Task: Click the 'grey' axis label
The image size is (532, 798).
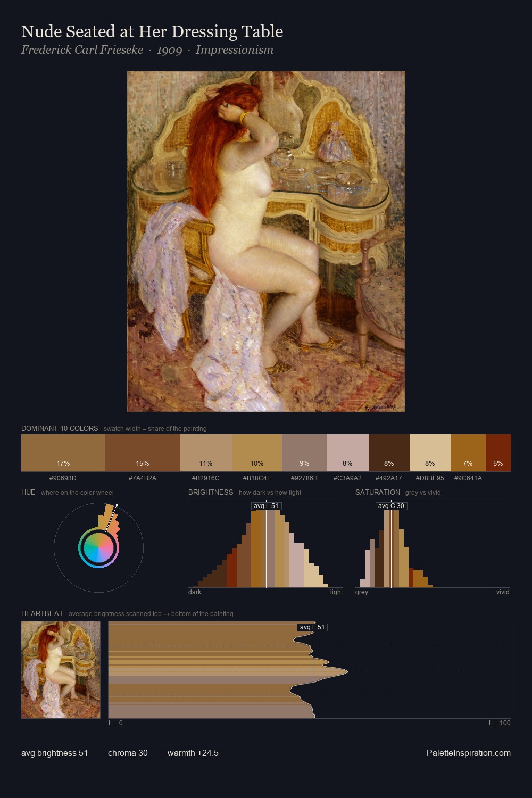Action: [362, 592]
